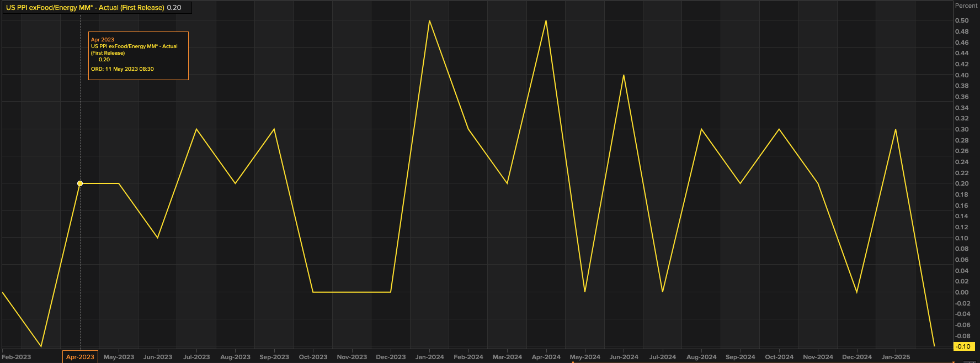Click the highlighted Apr 2023 data point marker
This screenshot has height=363, width=980.
tap(80, 183)
